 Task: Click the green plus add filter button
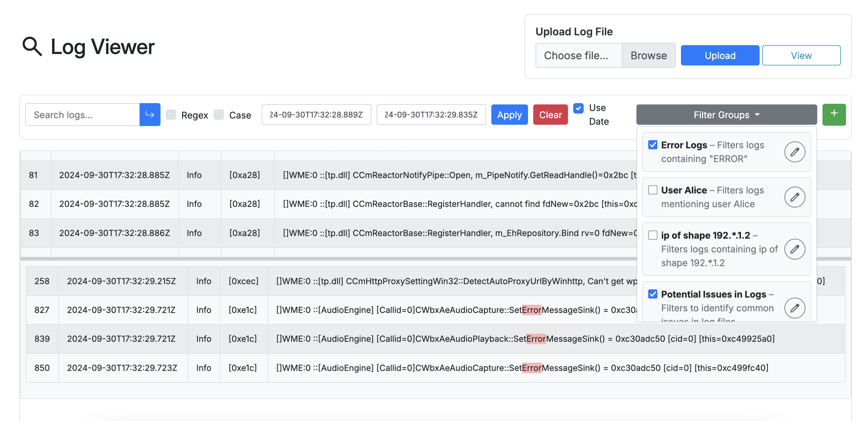click(x=834, y=114)
